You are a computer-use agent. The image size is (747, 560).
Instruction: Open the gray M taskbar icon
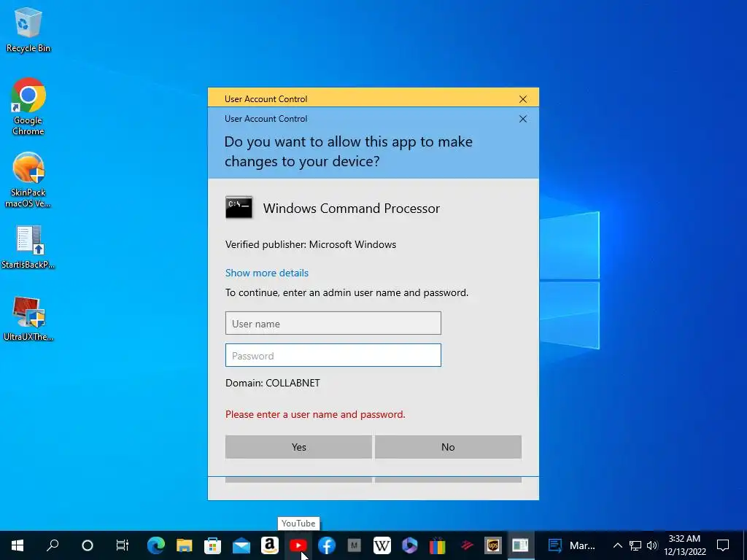(x=354, y=545)
